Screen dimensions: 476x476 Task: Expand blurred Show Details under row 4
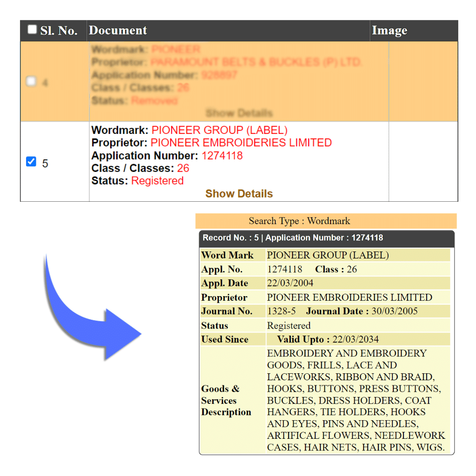coord(239,113)
